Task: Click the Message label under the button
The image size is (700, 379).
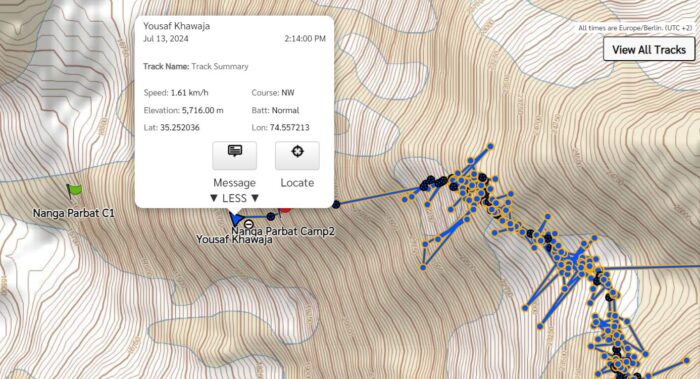Action: coord(234,183)
